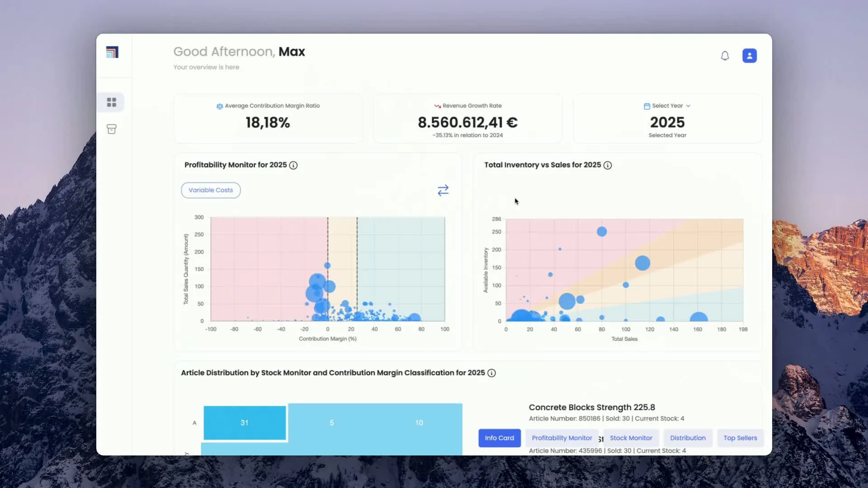Click info icon beside Profitability Monitor title
This screenshot has width=868, height=488.
(x=293, y=165)
